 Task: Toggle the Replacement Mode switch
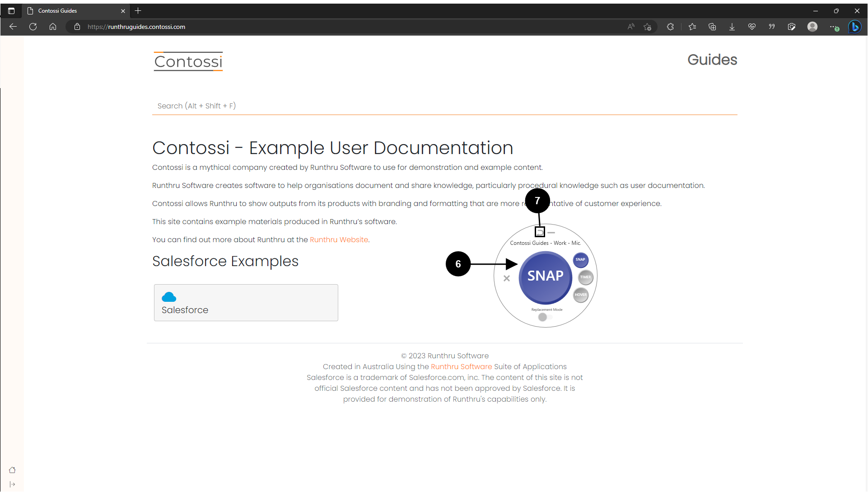click(545, 317)
